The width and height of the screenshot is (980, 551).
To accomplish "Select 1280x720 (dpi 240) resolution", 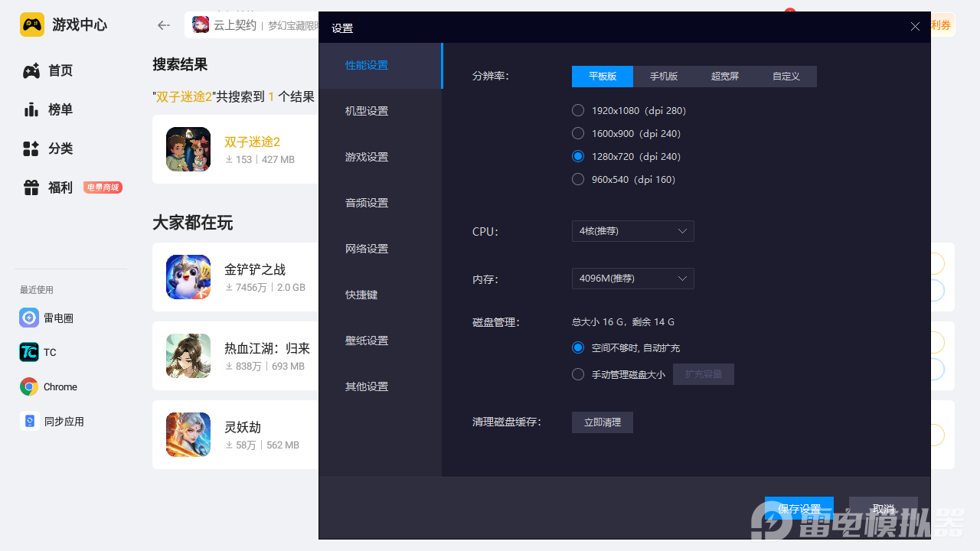I will pos(578,156).
